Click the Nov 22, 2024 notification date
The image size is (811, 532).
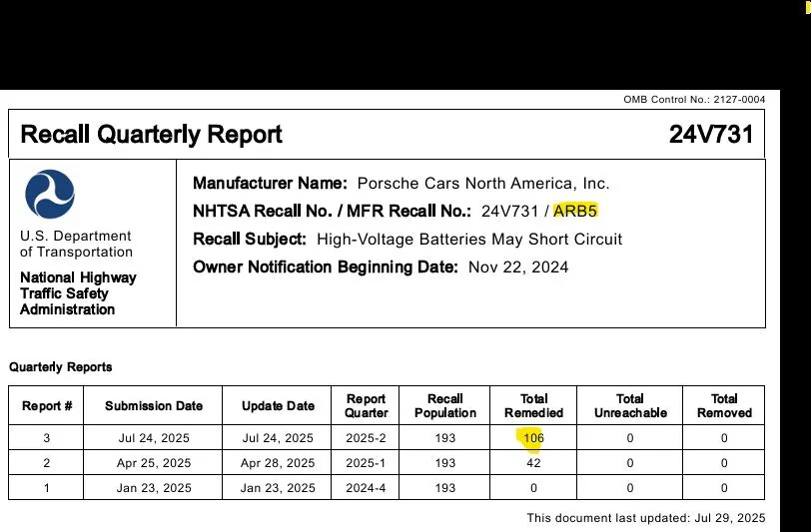(x=518, y=267)
